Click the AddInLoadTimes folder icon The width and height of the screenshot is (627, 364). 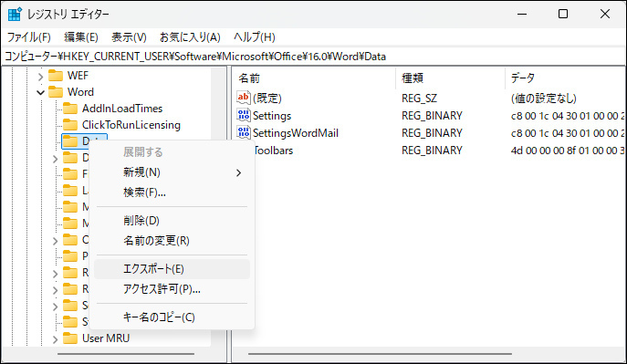click(x=70, y=109)
